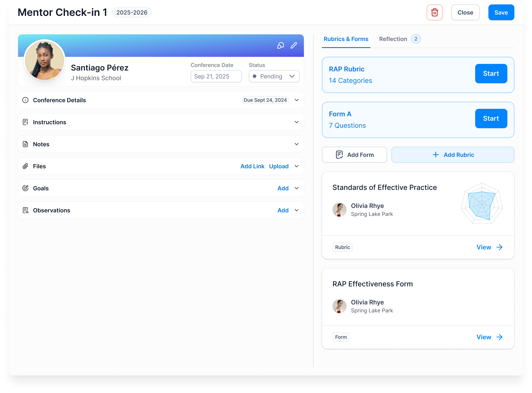Click the Conference Date input field
The width and height of the screenshot is (532, 393).
coord(216,76)
